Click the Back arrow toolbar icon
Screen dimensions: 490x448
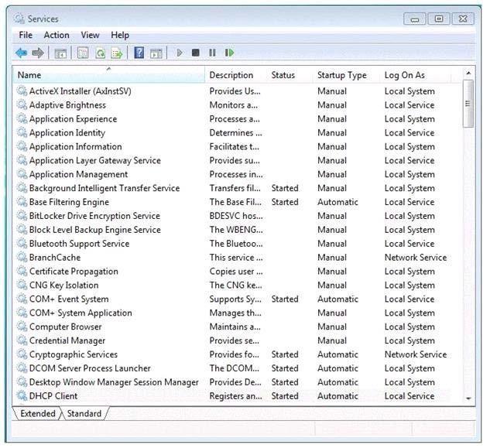21,53
